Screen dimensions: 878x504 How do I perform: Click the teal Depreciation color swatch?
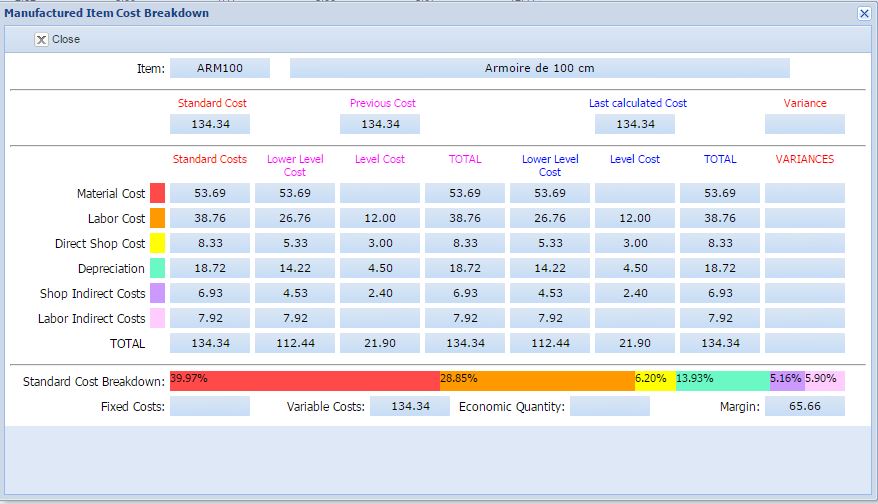tap(157, 268)
